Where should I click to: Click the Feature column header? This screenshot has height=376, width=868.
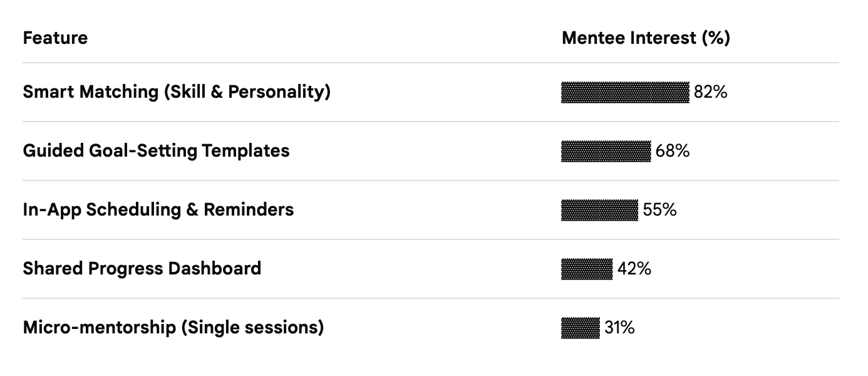[55, 38]
